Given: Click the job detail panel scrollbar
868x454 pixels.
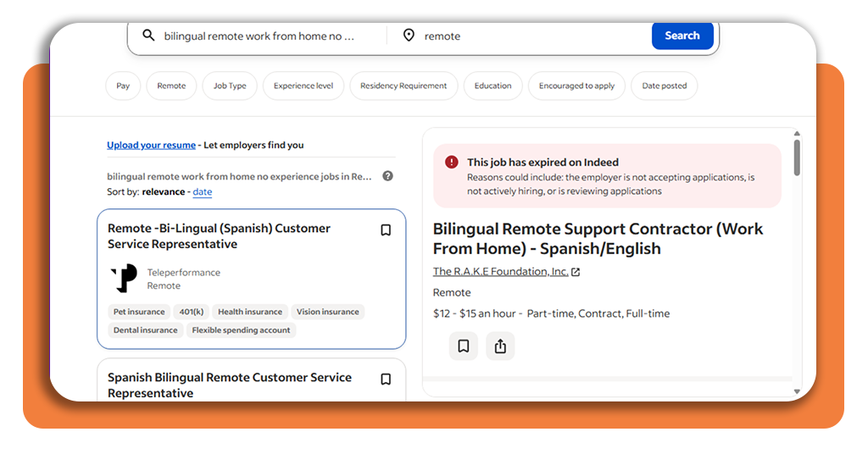Looking at the screenshot, I should [797, 158].
